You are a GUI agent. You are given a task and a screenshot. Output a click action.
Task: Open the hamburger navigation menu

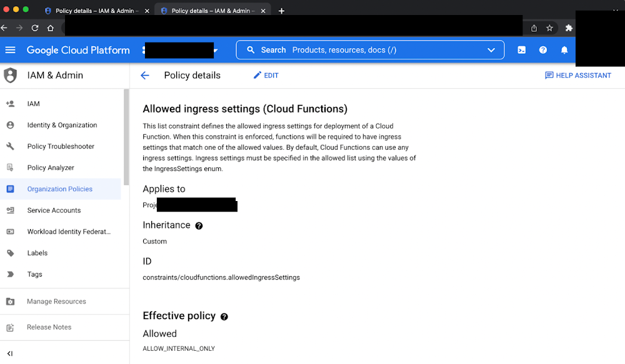[11, 50]
